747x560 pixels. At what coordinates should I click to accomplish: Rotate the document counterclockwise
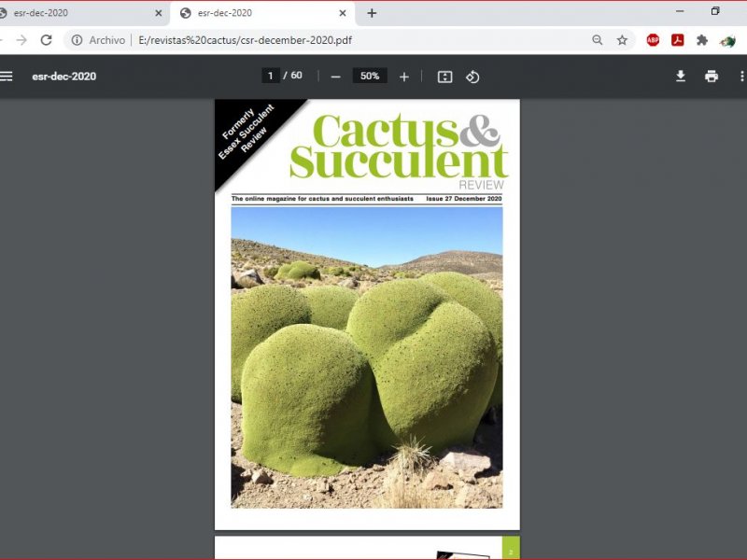[472, 77]
